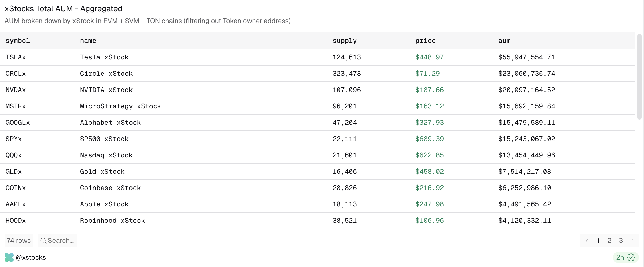
Task: Select page 1 in pagination
Action: 598,241
